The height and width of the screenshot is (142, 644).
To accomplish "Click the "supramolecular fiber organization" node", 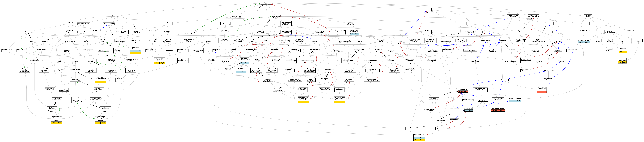I will coord(330,70).
